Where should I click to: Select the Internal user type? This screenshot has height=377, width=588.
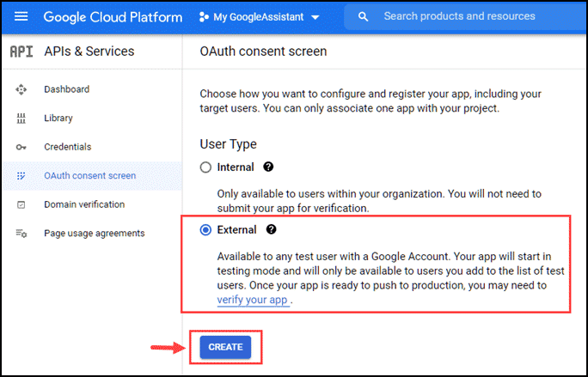click(x=205, y=167)
